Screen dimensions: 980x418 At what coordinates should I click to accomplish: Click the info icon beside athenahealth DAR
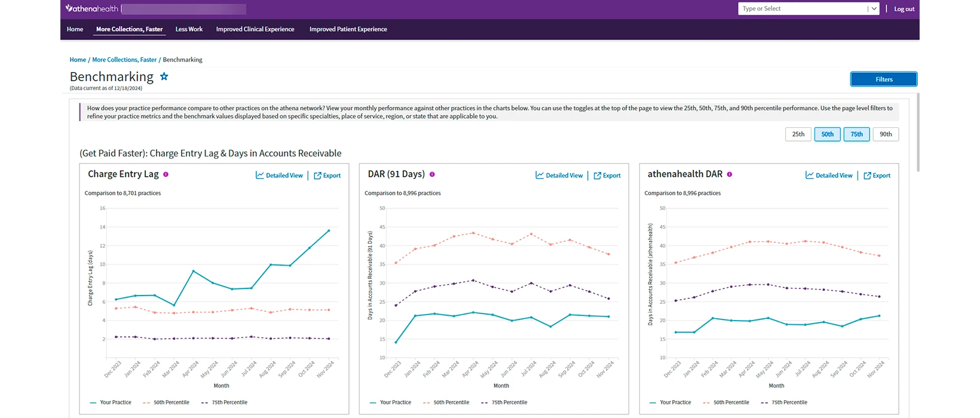tap(730, 174)
